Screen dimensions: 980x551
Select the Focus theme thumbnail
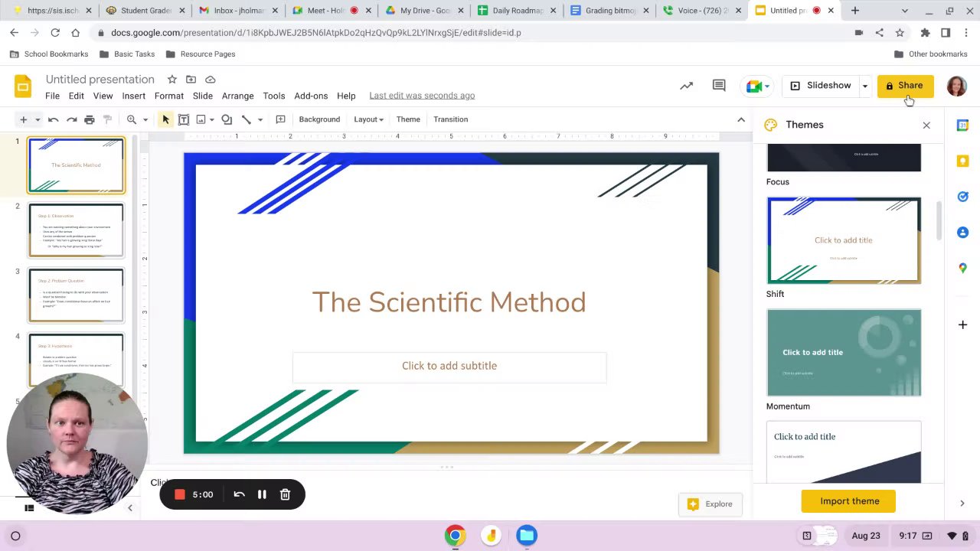(x=844, y=158)
